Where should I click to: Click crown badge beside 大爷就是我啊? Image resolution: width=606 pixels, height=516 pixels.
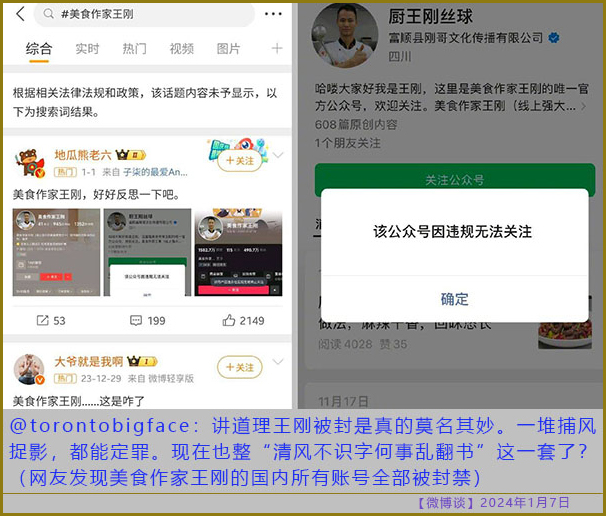click(x=142, y=361)
